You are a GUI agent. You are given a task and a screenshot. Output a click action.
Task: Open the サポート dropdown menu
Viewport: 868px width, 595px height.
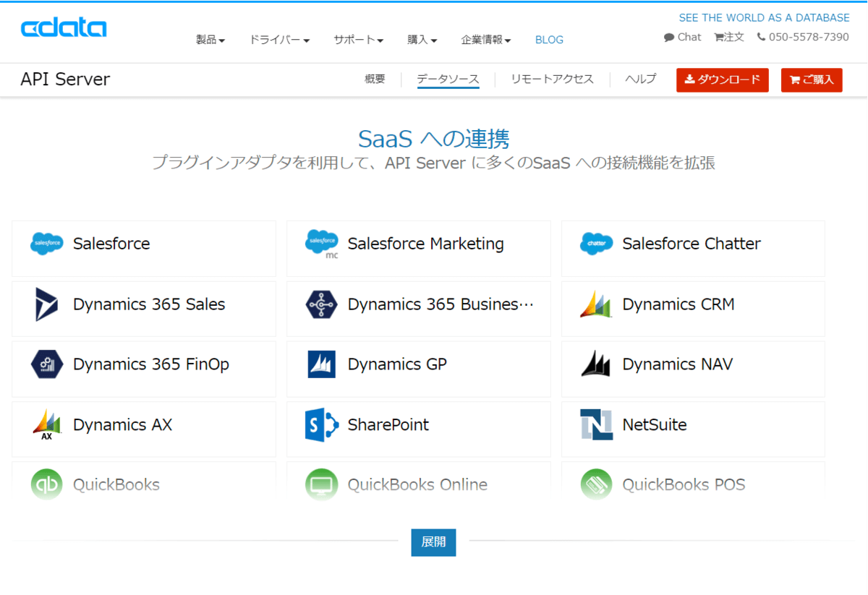358,40
